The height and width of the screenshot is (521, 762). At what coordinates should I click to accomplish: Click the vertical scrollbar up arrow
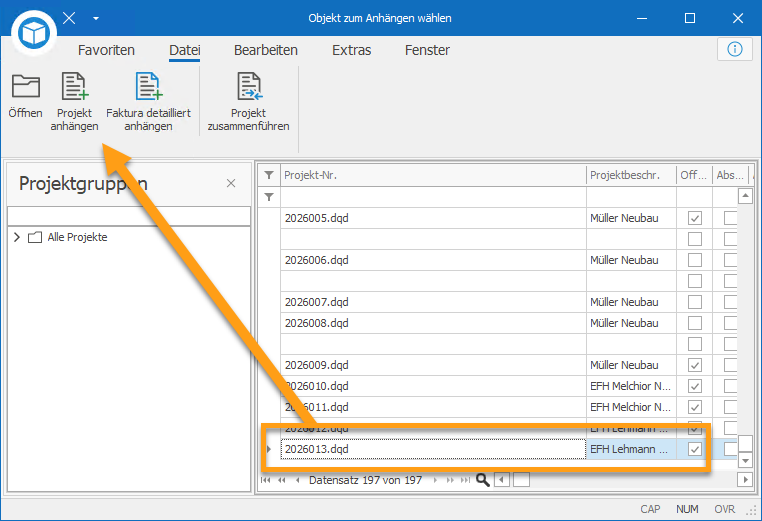[x=745, y=196]
